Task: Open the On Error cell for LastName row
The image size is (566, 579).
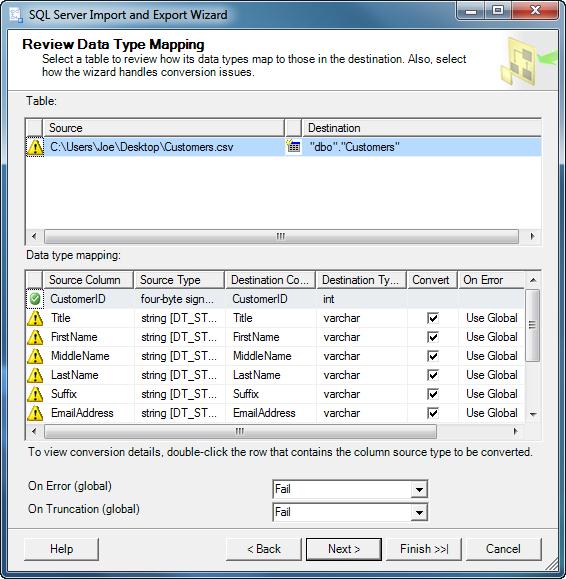Action: 491,375
